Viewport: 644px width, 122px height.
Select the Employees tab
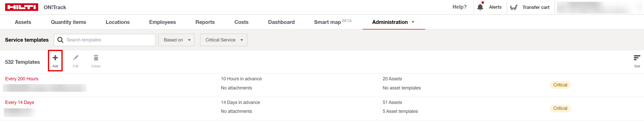click(x=163, y=22)
